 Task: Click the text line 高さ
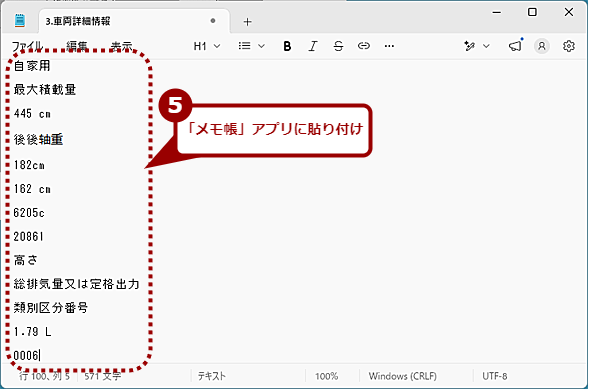pos(26,260)
